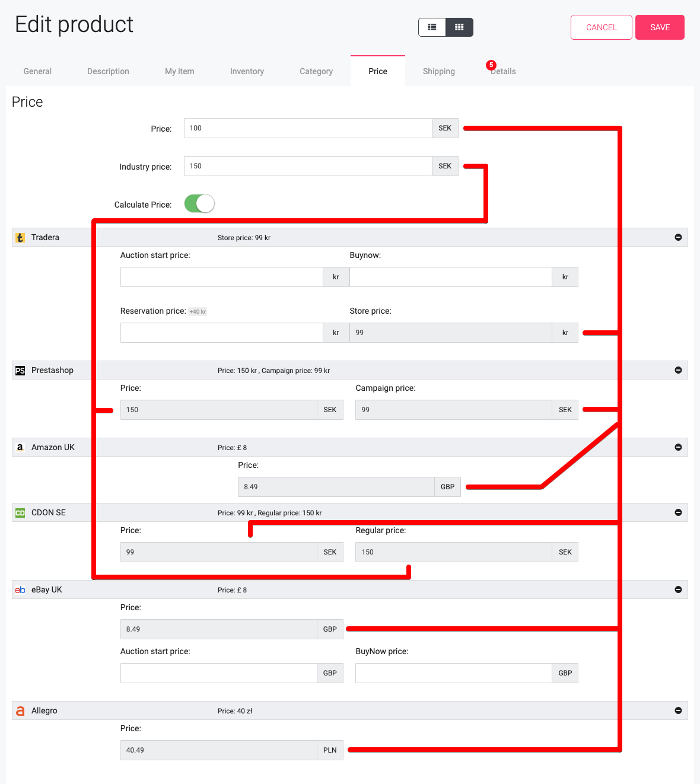
Task: Click the Amazon UK logo icon
Action: (x=20, y=448)
